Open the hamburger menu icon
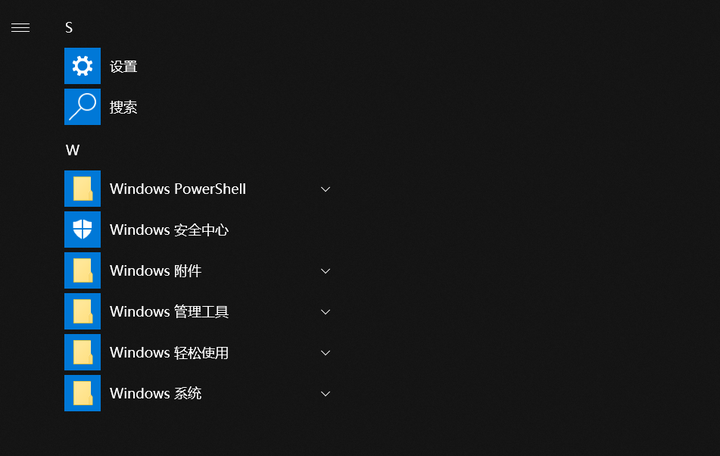Image resolution: width=720 pixels, height=456 pixels. [x=20, y=28]
